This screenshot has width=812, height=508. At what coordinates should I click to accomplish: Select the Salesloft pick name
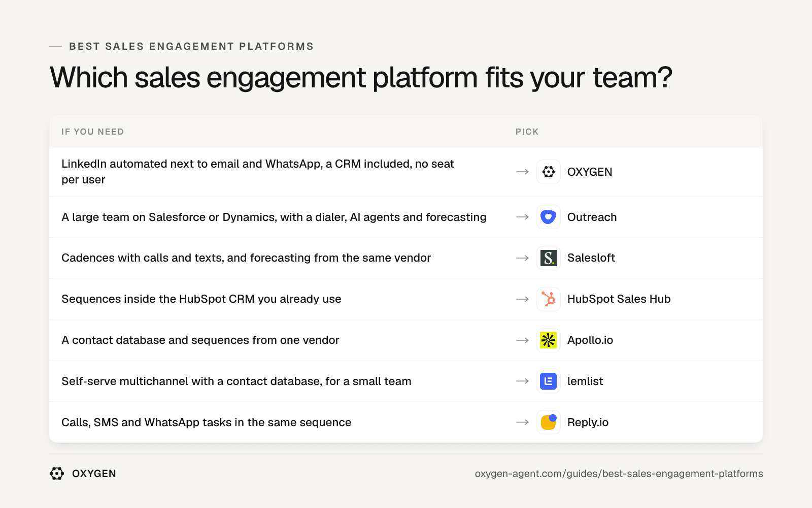click(591, 258)
